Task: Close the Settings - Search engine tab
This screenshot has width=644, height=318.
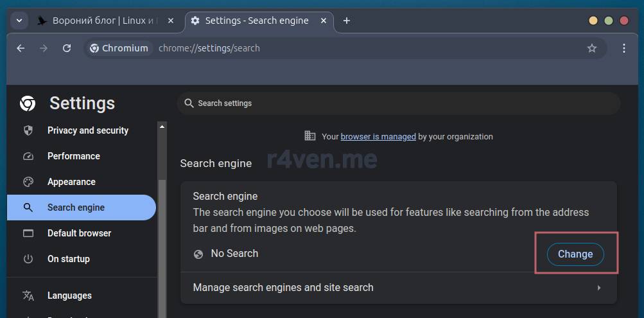Action: click(x=324, y=21)
